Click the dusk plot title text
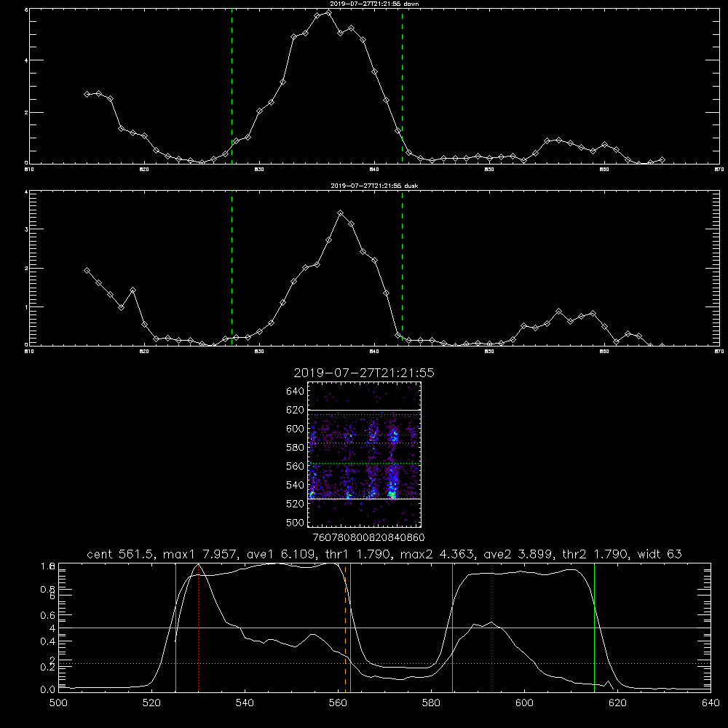 point(374,186)
